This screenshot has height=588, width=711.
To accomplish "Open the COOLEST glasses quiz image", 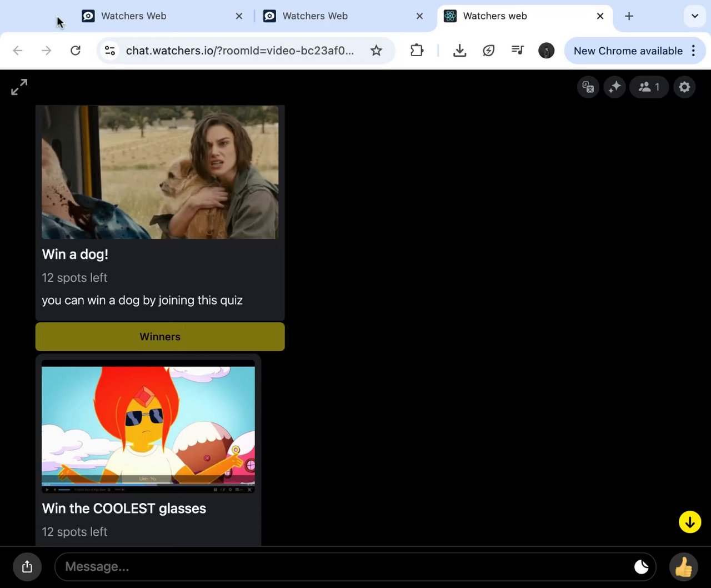I will (x=148, y=426).
